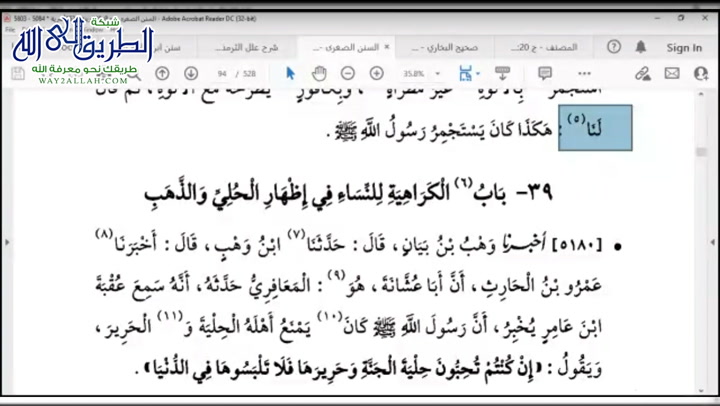Expand the left navigation pane arrow

point(7,242)
